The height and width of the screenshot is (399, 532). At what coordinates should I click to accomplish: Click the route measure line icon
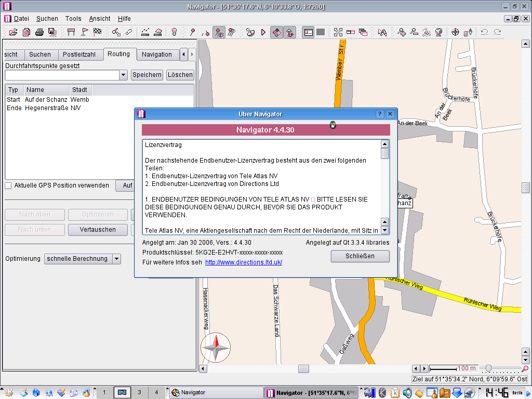click(x=145, y=32)
